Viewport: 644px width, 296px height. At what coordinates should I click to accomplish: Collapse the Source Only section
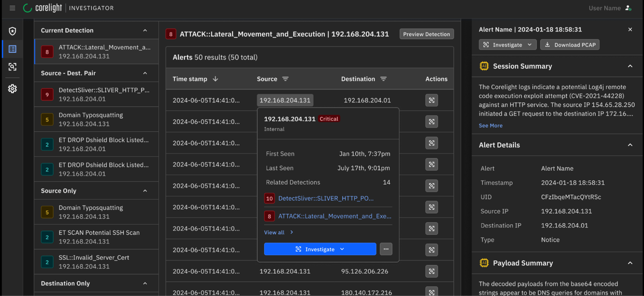pos(145,191)
